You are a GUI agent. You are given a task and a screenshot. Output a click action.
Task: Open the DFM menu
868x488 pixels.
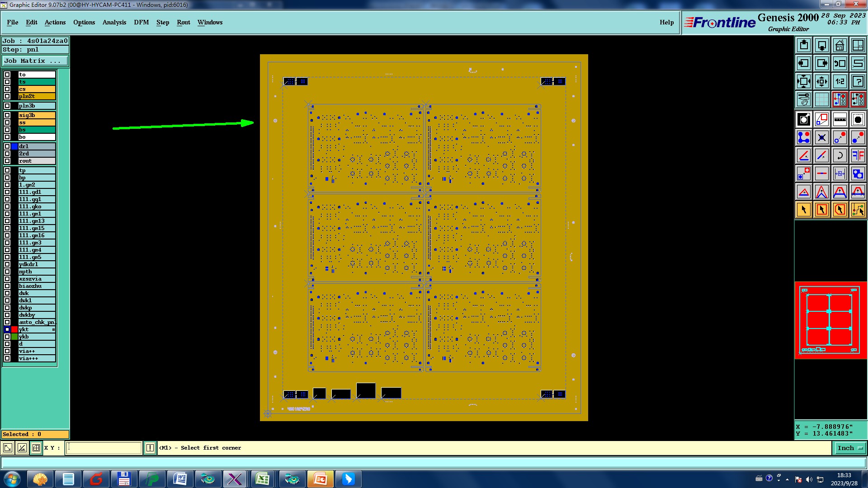coord(141,22)
